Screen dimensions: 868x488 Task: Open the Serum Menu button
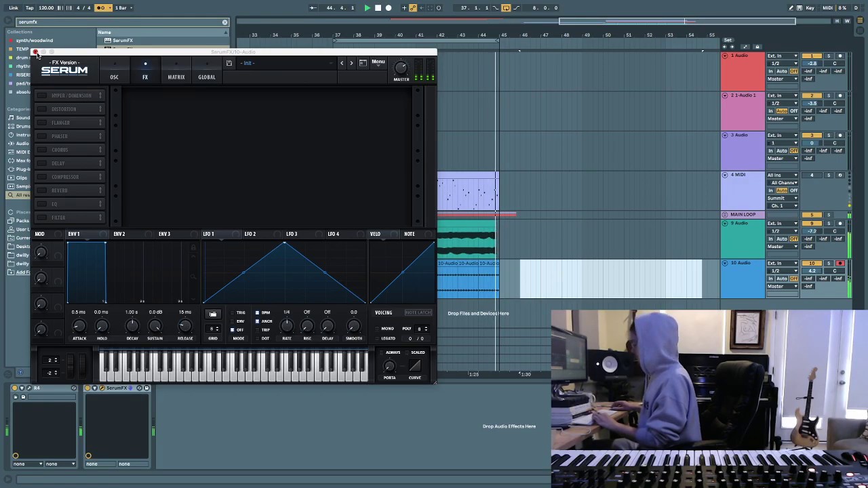(378, 62)
